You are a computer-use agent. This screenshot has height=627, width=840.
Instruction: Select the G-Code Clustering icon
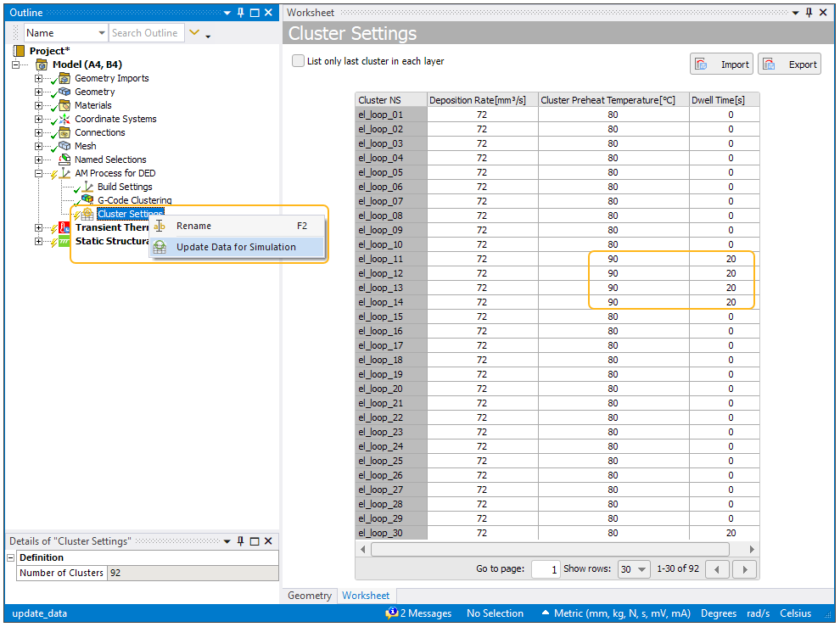coord(87,201)
